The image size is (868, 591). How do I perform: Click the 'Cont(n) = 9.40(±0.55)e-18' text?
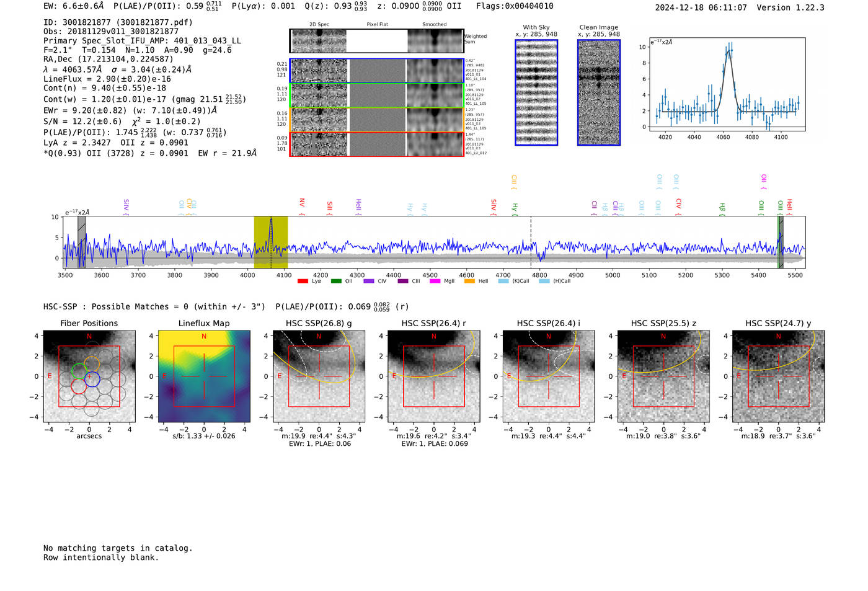pyautogui.click(x=105, y=88)
